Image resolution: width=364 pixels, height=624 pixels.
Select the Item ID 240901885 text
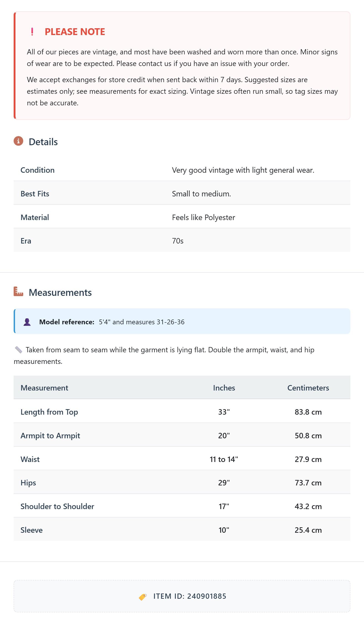click(x=190, y=596)
